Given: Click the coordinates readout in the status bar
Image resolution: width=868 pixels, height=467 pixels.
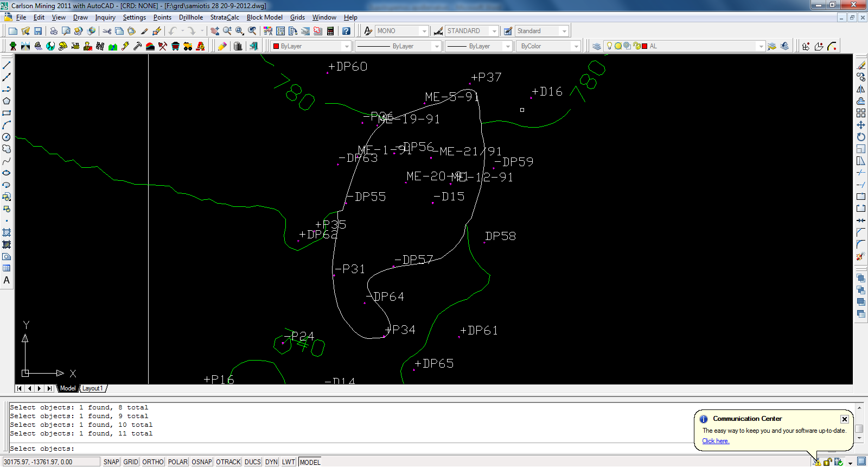Looking at the screenshot, I should click(x=50, y=462).
